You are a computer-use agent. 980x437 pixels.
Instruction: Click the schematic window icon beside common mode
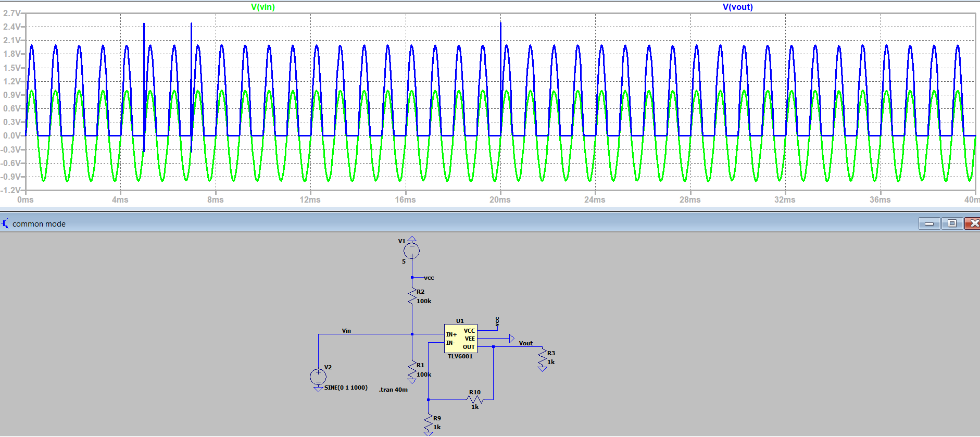(x=5, y=223)
